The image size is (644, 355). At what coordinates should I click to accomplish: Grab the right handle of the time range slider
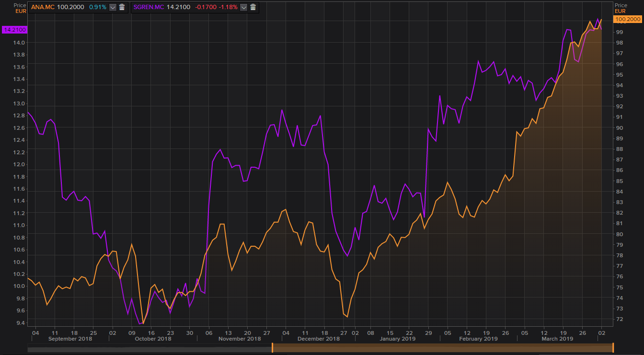click(x=613, y=347)
